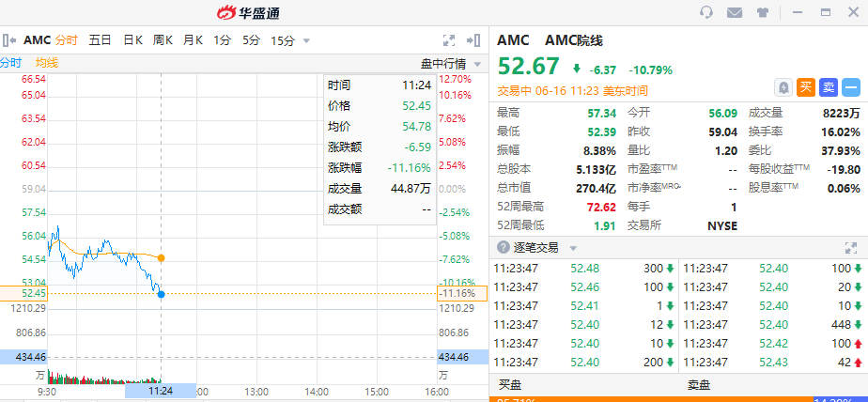Click the 最低 value 52.39
The width and height of the screenshot is (868, 402).
tap(602, 131)
